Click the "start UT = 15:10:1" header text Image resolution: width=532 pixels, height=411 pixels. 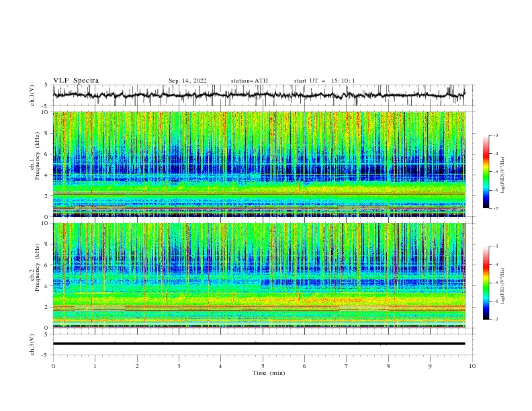(324, 81)
